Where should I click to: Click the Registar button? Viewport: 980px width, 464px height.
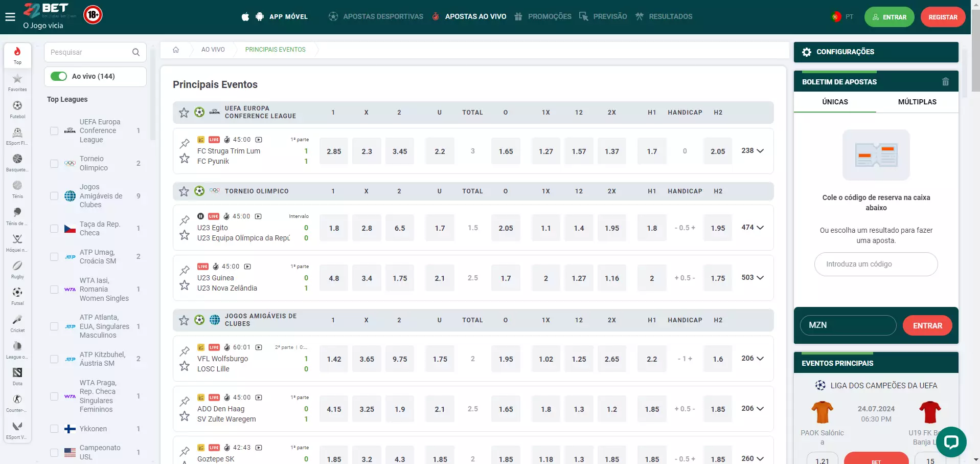tap(943, 17)
